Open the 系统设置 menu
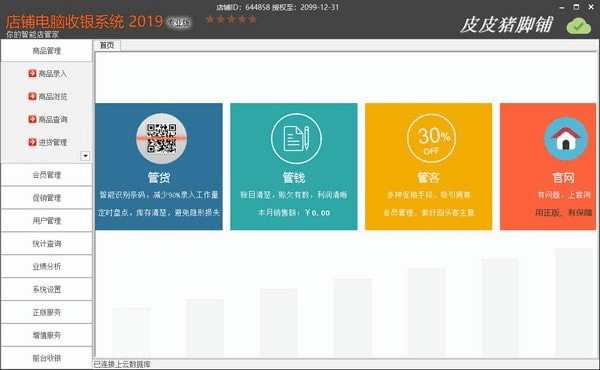Image resolution: width=600 pixels, height=370 pixels. (46, 289)
